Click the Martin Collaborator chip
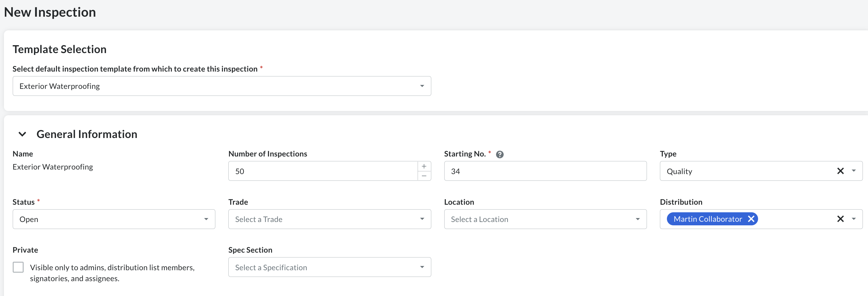 707,219
